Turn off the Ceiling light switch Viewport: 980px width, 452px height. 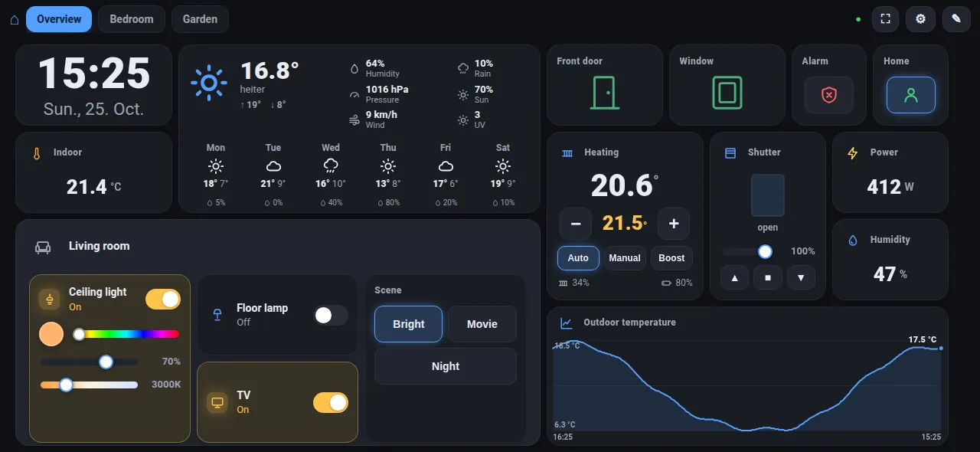point(163,299)
